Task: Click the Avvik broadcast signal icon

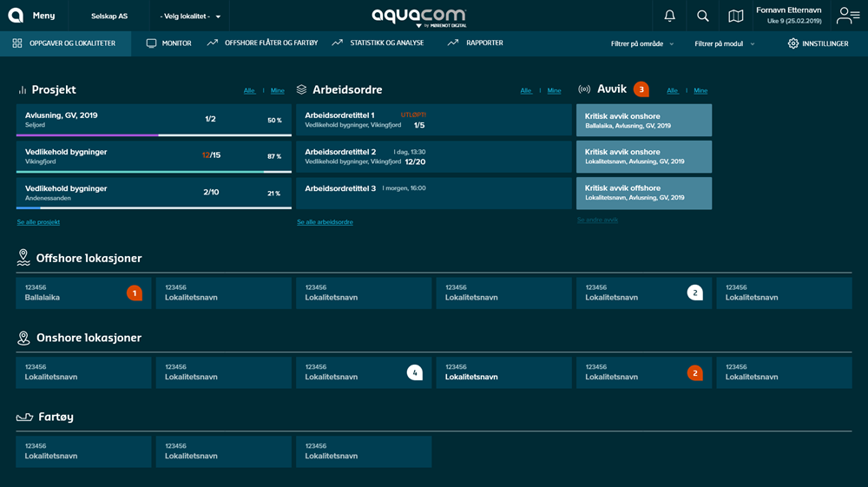Action: coord(584,89)
